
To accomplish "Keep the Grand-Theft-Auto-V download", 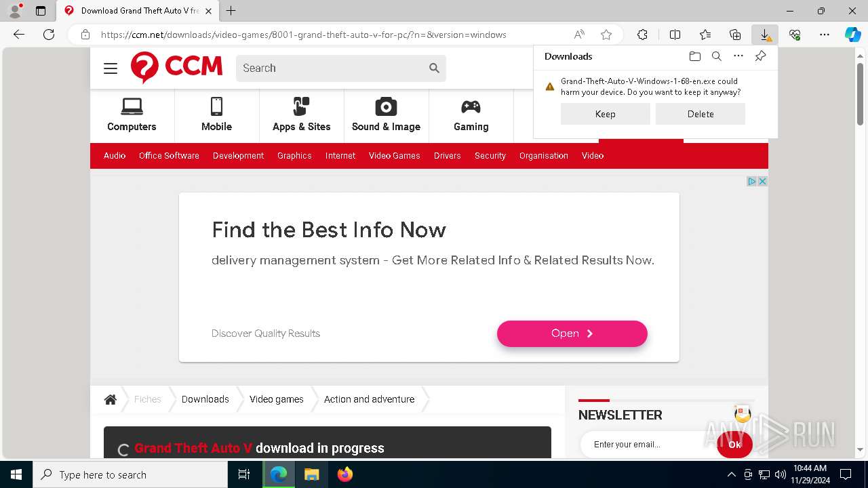I will tap(605, 114).
